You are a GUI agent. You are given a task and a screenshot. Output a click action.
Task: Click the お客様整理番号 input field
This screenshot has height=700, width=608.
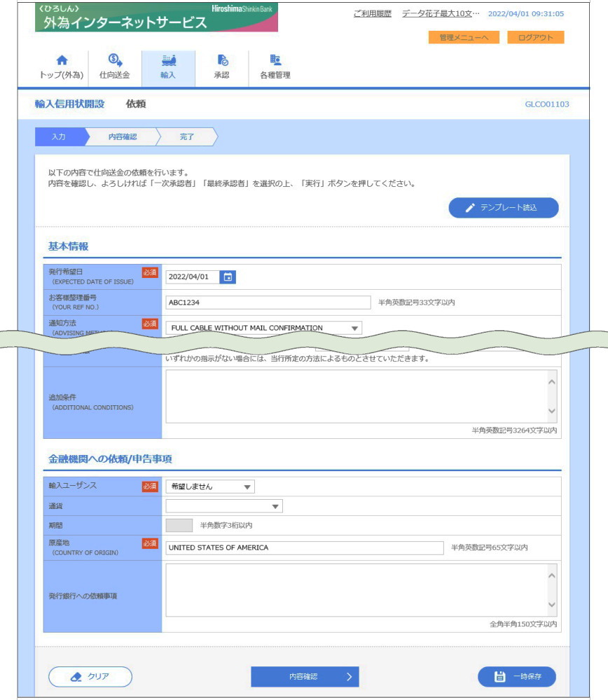tap(268, 302)
